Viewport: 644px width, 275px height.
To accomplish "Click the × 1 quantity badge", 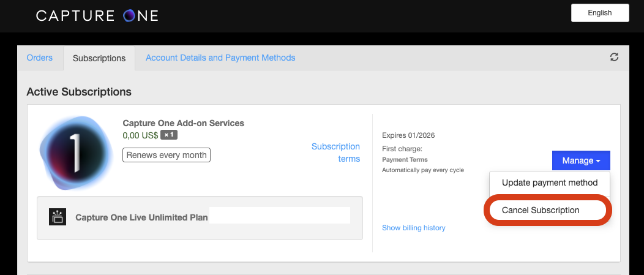I will [169, 135].
